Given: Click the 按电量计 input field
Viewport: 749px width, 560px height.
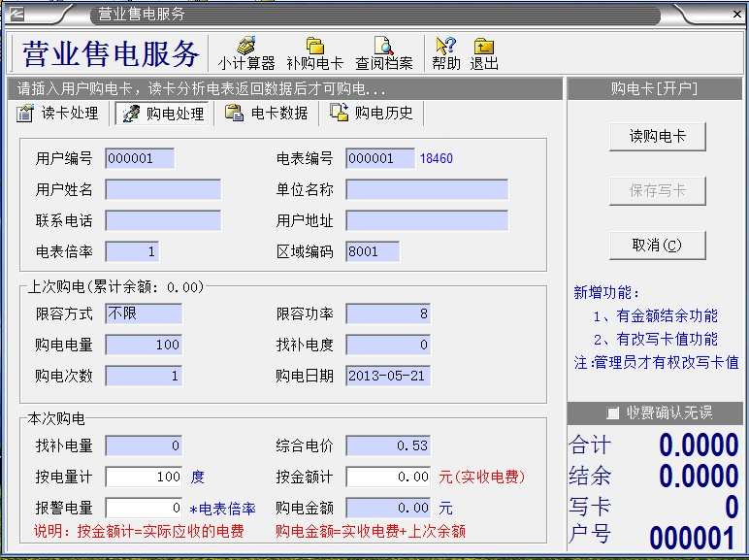Looking at the screenshot, I should pyautogui.click(x=144, y=477).
